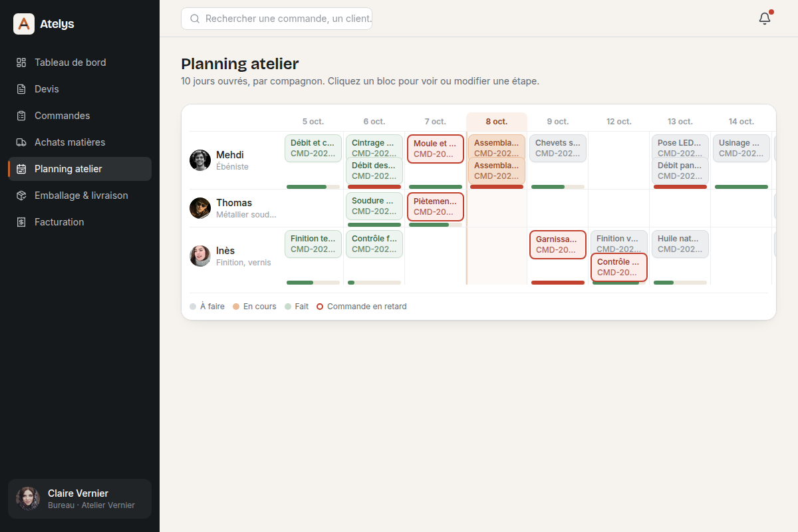Click Inès's avatar

(x=200, y=256)
